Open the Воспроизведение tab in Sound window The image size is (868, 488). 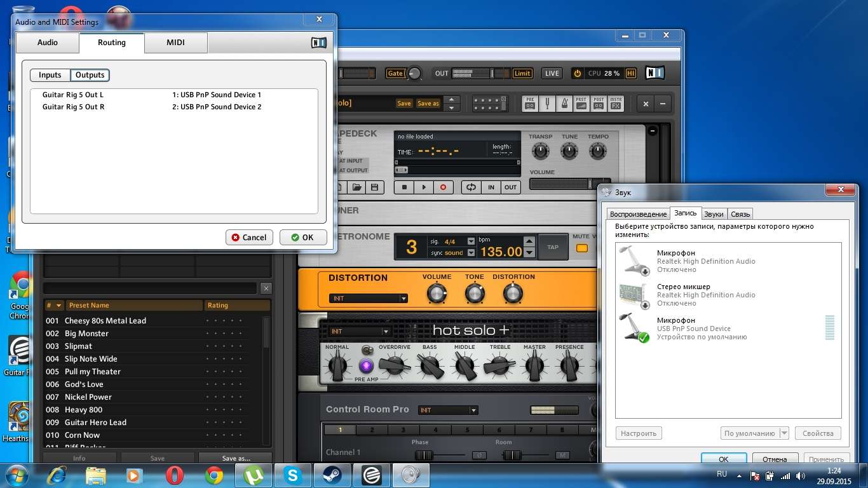pos(638,214)
